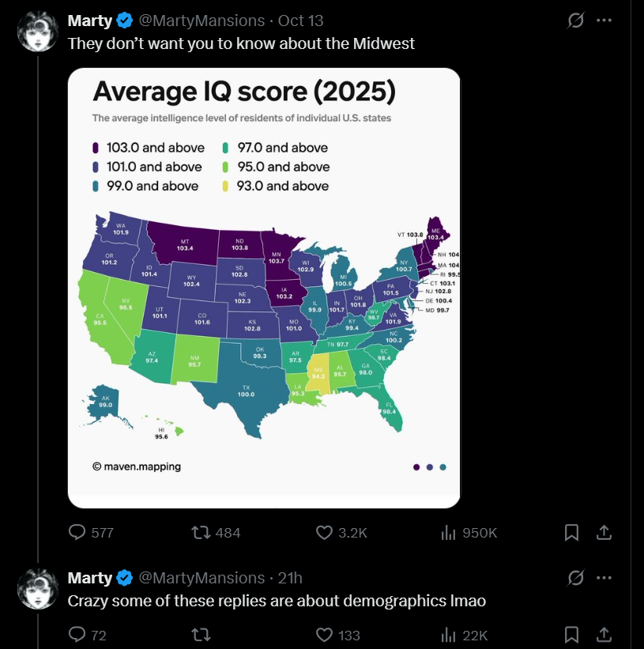Bookmark the demographics reply tweet
Screen dimensions: 644x649
click(572, 635)
